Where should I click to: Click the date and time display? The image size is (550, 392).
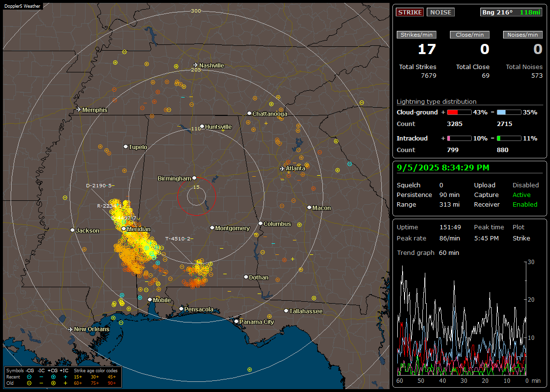coord(443,168)
